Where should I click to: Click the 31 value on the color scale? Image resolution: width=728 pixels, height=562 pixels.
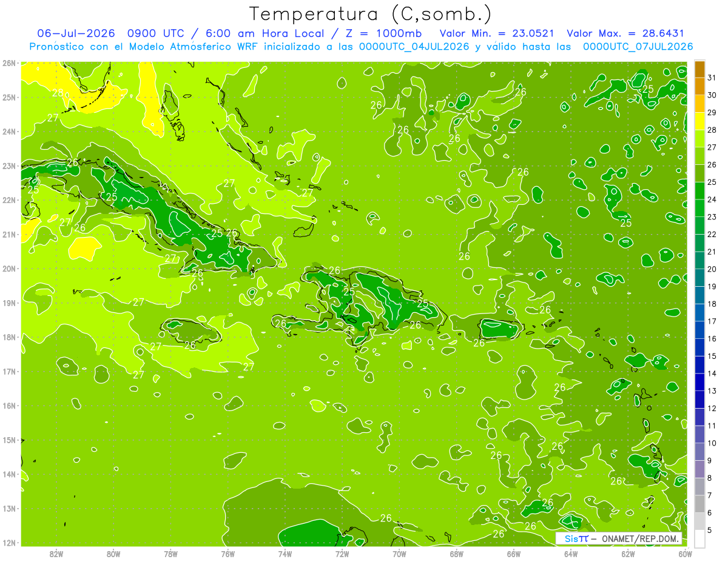pos(712,78)
